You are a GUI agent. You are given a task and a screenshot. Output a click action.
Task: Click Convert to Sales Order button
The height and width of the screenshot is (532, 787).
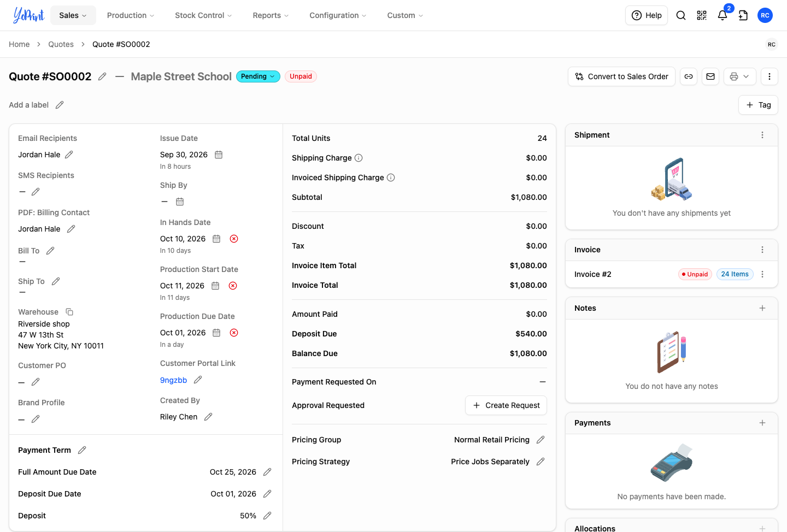point(622,76)
